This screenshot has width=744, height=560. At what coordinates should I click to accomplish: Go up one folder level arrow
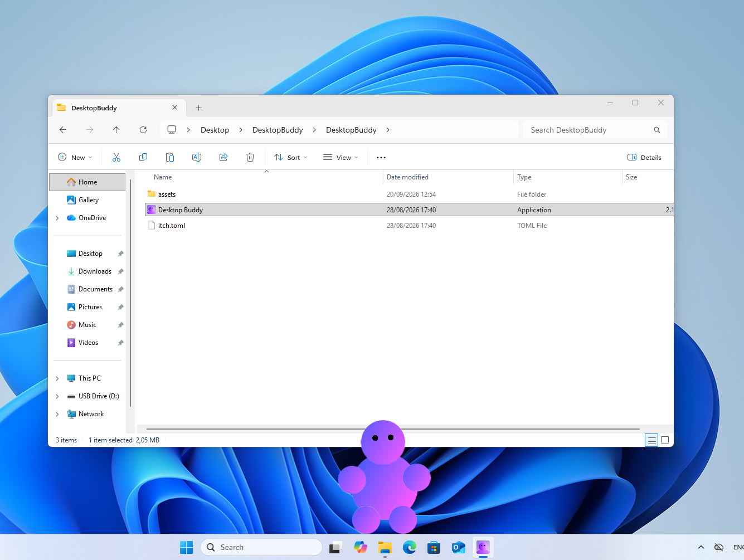[116, 130]
